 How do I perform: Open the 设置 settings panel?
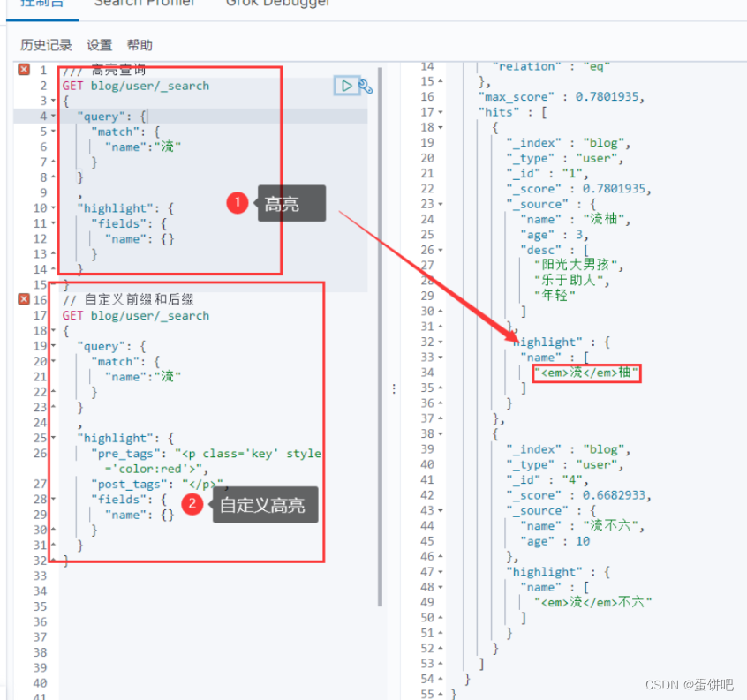pos(98,45)
